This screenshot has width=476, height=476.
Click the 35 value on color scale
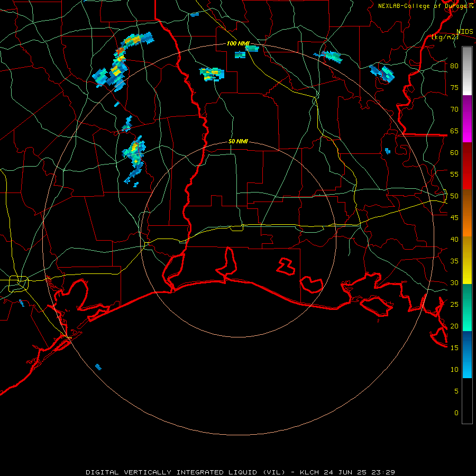[454, 261]
